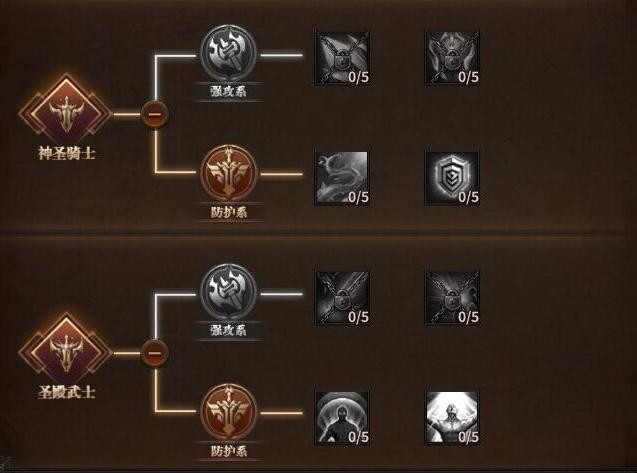Click the 防护系 label under 圣殿武士

pyautogui.click(x=228, y=451)
